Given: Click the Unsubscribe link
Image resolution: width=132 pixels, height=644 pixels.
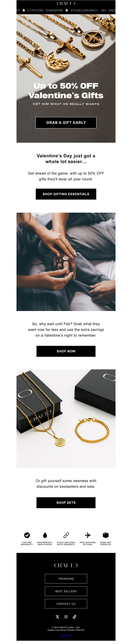Looking at the screenshot, I should pyautogui.click(x=66, y=635).
